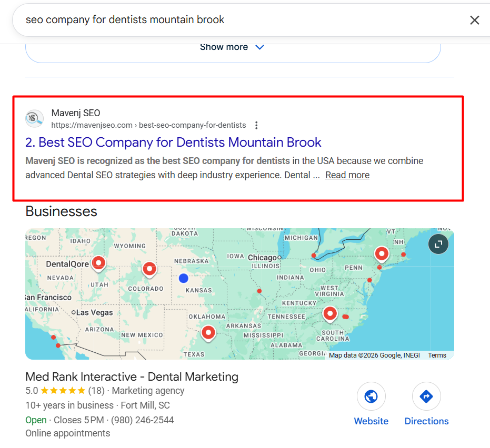This screenshot has height=448, width=490.
Task: Select the DentalQore map pin
Action: coord(98,262)
